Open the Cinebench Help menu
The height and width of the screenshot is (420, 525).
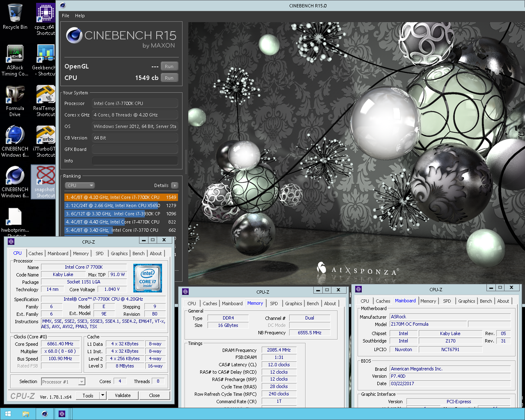(x=80, y=16)
